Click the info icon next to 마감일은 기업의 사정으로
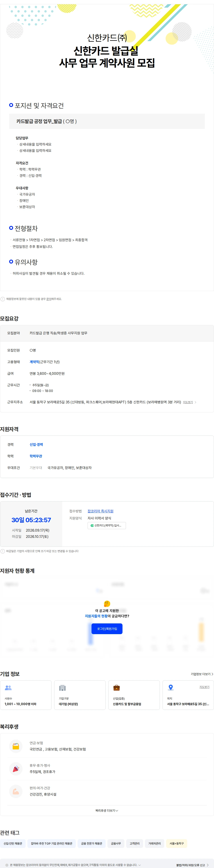Screen dimensions: 214x868 (3, 551)
